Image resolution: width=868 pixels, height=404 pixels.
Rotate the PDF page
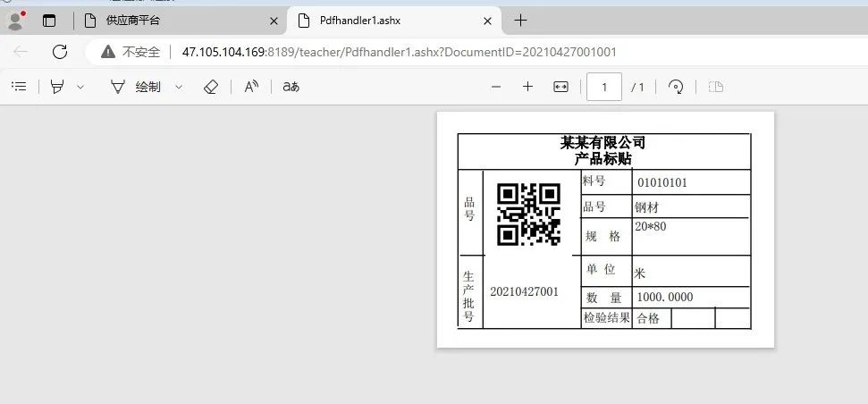click(x=677, y=87)
